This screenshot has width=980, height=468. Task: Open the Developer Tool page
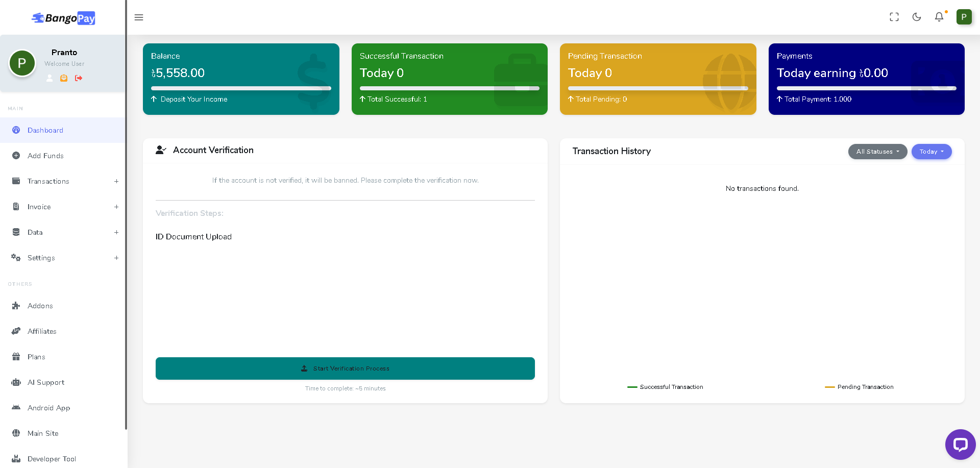click(x=52, y=459)
